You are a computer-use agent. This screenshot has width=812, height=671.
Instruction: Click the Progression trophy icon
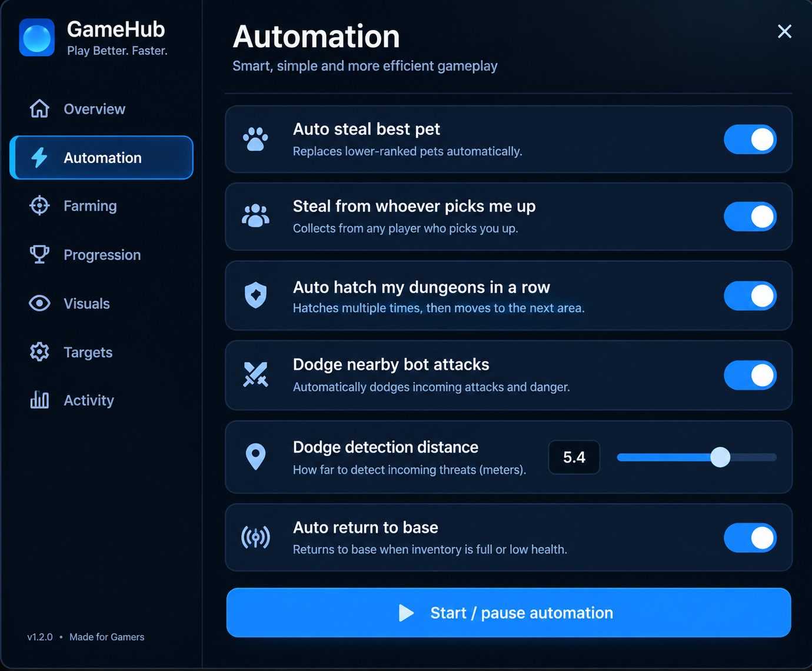[x=39, y=254]
